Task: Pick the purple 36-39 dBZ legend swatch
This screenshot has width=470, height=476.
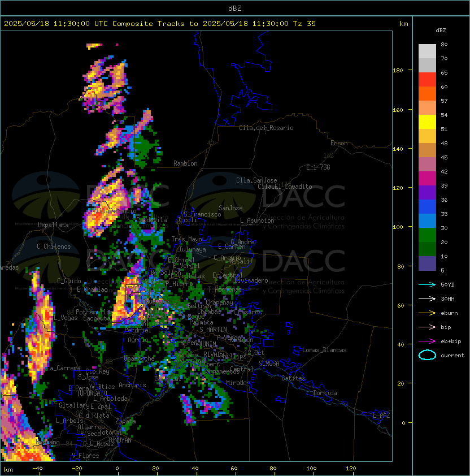Action: (427, 193)
